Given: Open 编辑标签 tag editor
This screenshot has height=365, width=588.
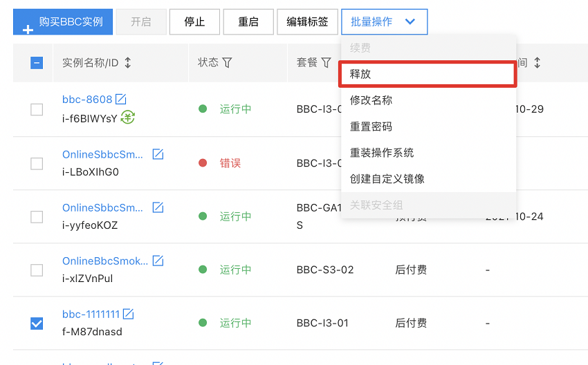Looking at the screenshot, I should coord(307,22).
